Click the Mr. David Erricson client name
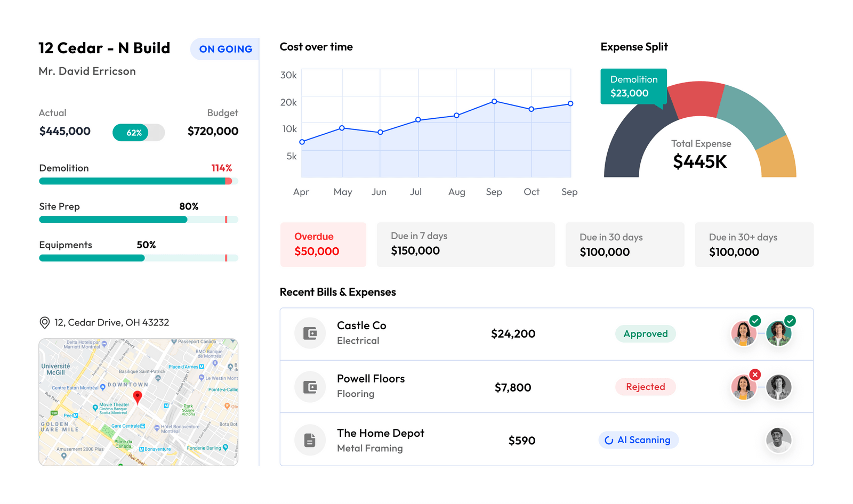This screenshot has height=504, width=853. pos(87,71)
